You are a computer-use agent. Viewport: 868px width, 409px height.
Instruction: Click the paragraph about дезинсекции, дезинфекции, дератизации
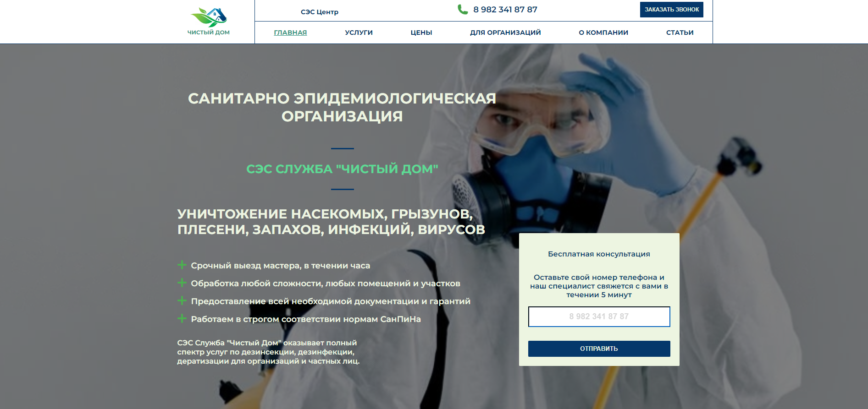point(269,352)
